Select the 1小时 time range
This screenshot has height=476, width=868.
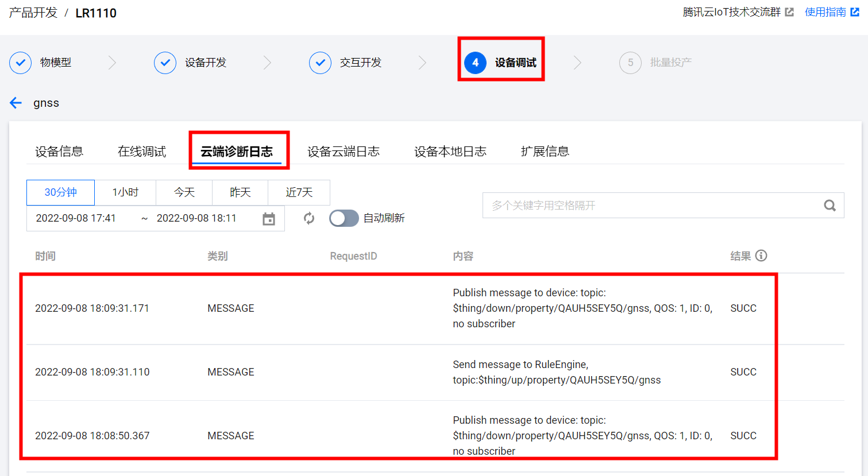click(125, 192)
